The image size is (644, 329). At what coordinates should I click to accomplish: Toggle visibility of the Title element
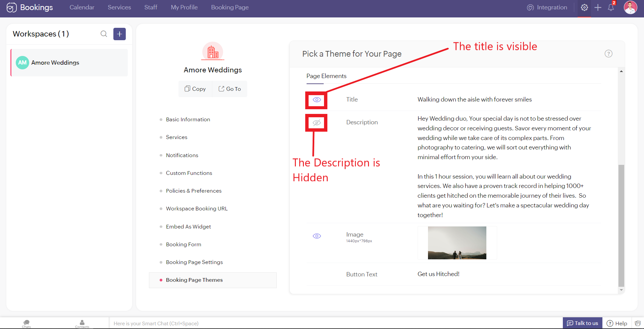click(317, 100)
